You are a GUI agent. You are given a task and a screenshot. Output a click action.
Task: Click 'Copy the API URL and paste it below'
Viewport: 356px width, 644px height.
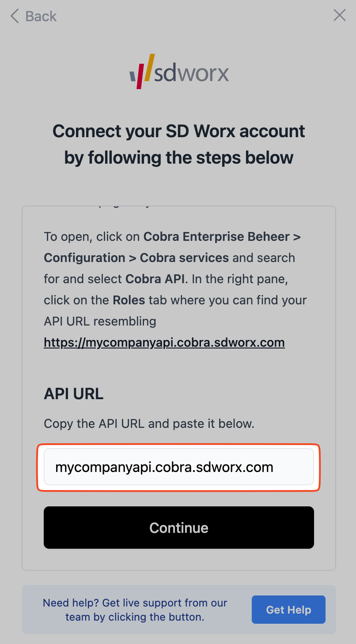coord(149,424)
